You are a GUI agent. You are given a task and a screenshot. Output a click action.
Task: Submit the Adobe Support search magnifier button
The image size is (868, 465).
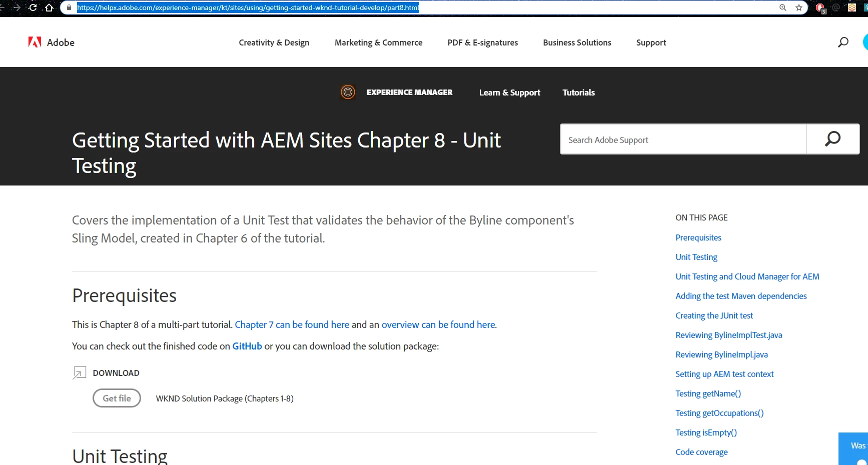tap(832, 139)
